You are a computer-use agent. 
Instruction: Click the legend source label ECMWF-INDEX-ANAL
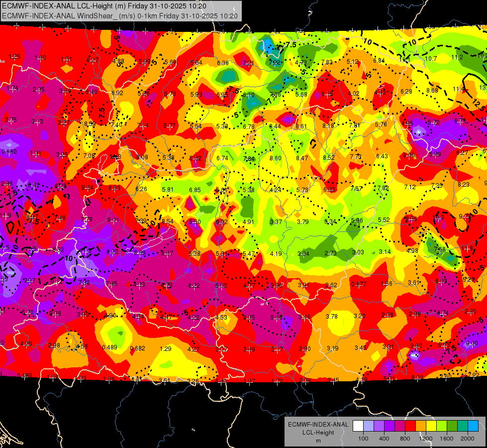318,425
